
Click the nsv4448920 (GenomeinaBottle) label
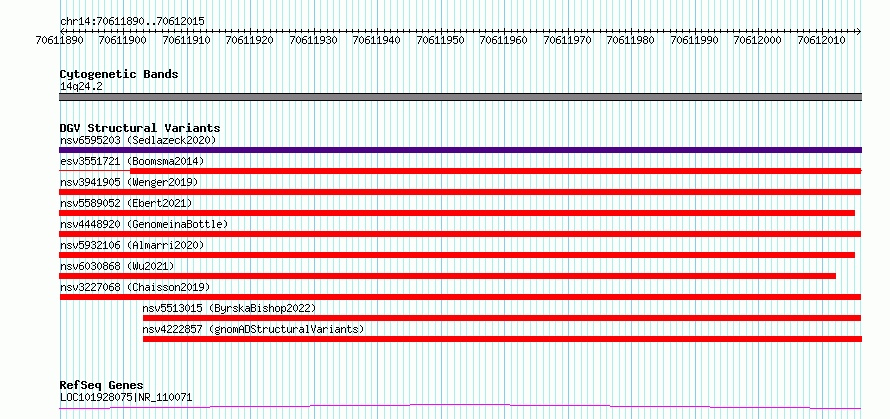coord(144,224)
